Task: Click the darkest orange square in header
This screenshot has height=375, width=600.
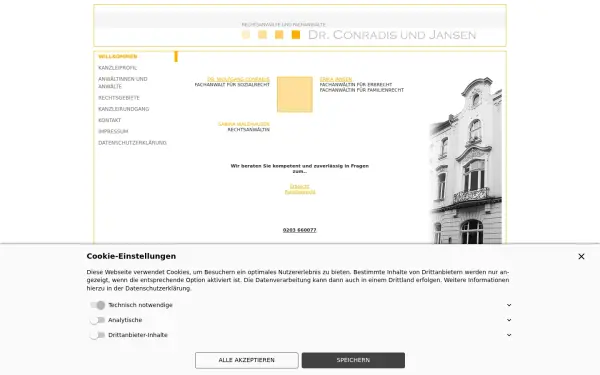Action: click(x=296, y=35)
